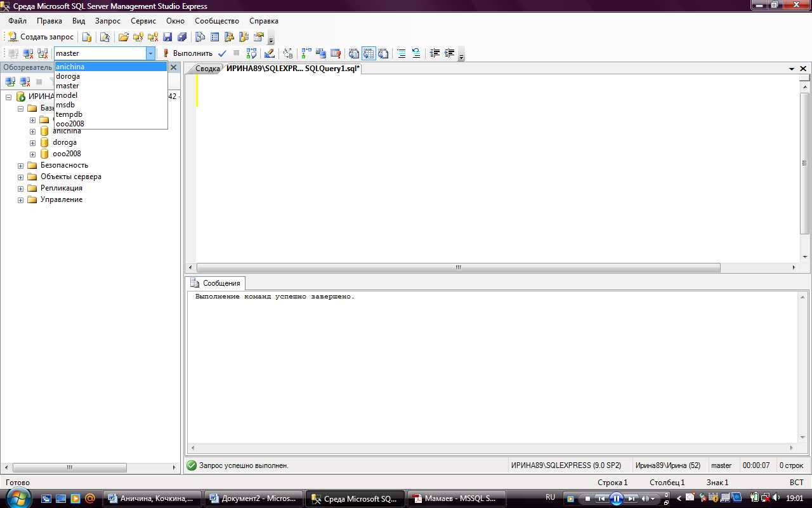
Task: Toggle include client statistics
Action: (321, 53)
